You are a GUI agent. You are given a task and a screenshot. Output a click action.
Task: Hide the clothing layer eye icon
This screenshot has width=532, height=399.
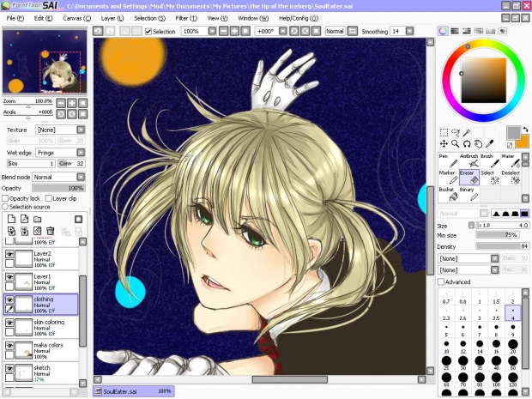9,300
